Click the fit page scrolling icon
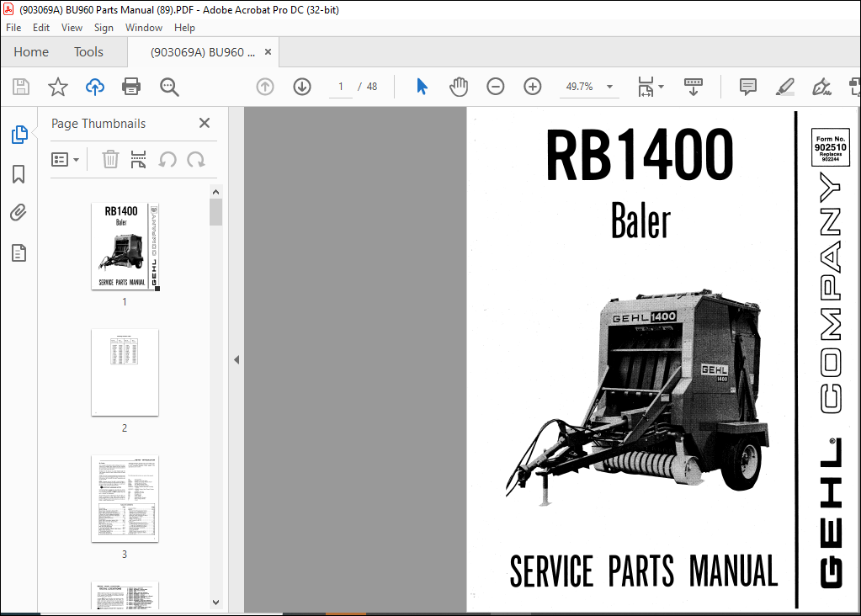The image size is (861, 616). (646, 87)
